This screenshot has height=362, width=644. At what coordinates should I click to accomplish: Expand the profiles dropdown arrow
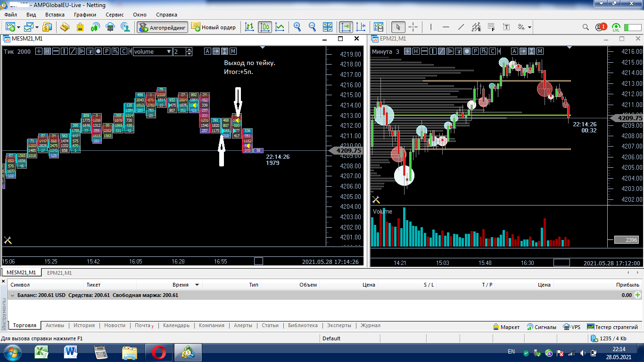(38, 27)
